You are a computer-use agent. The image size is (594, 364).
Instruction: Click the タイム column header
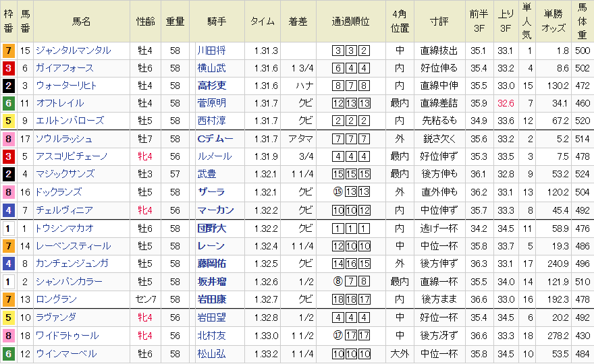262,22
